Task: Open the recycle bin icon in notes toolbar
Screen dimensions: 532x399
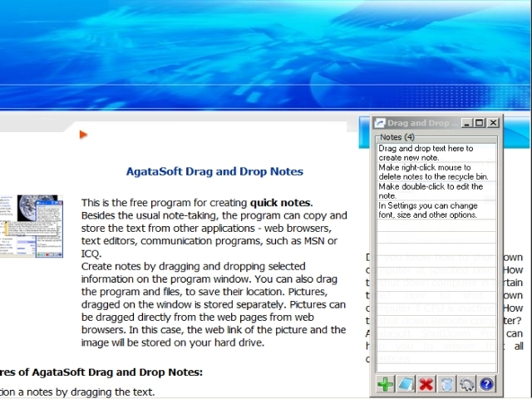Action: (x=446, y=384)
